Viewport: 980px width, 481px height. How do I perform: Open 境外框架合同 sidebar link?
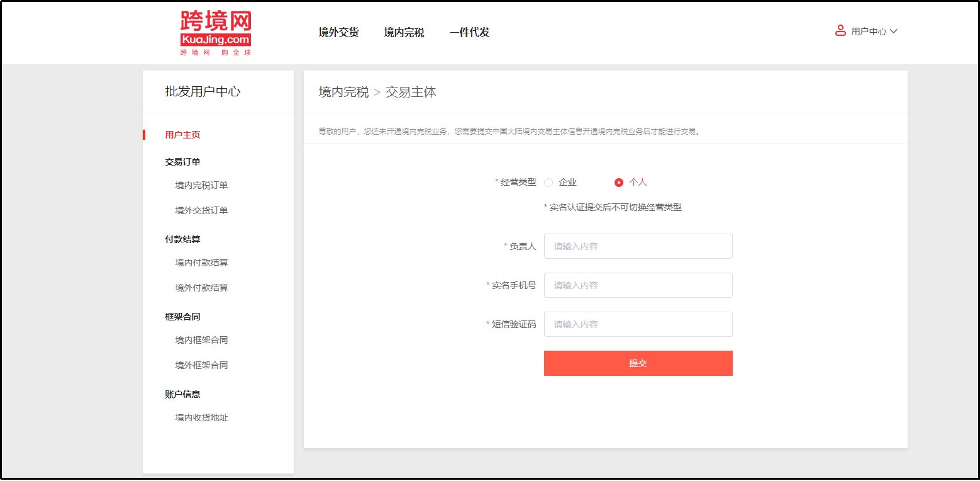pyautogui.click(x=201, y=365)
